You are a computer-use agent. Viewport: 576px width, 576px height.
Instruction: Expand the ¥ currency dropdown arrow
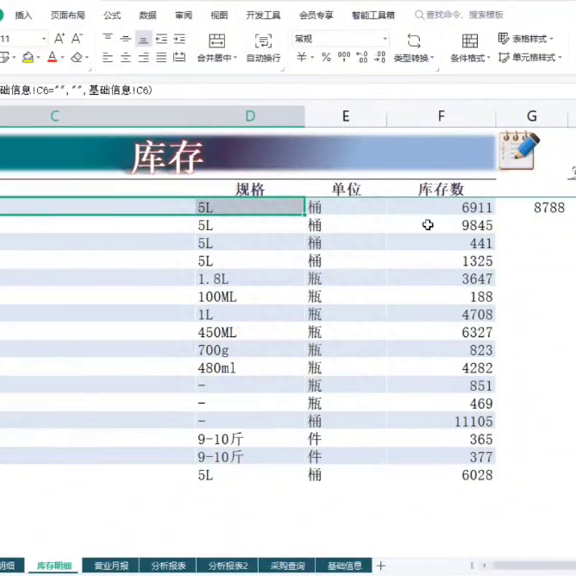click(x=312, y=57)
